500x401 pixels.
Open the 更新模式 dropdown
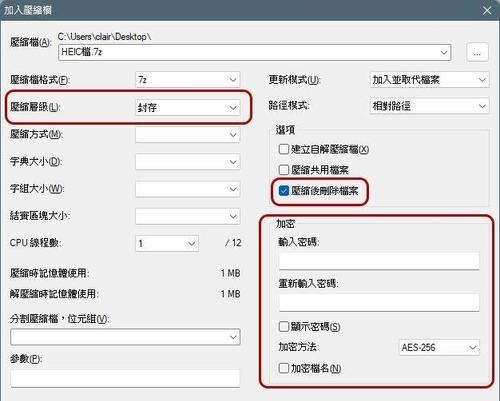pyautogui.click(x=429, y=80)
